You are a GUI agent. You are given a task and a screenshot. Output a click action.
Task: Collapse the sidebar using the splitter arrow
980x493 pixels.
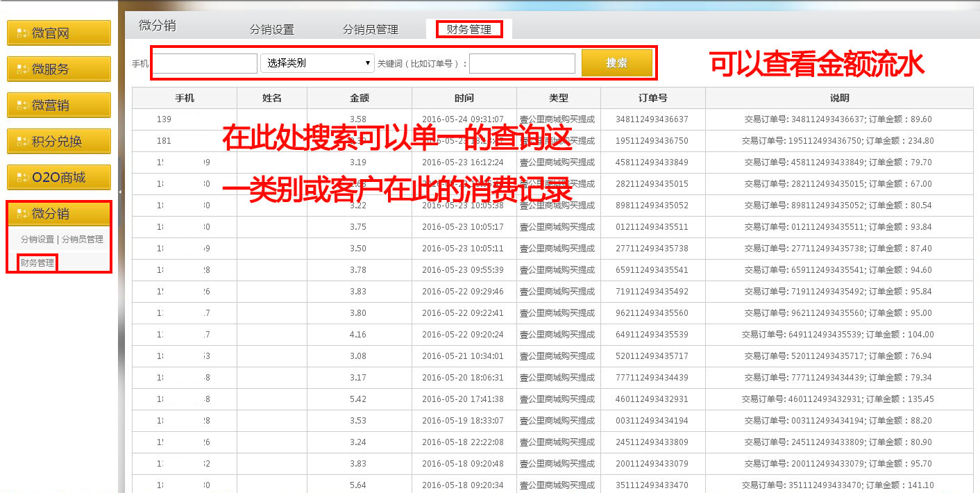click(x=121, y=191)
